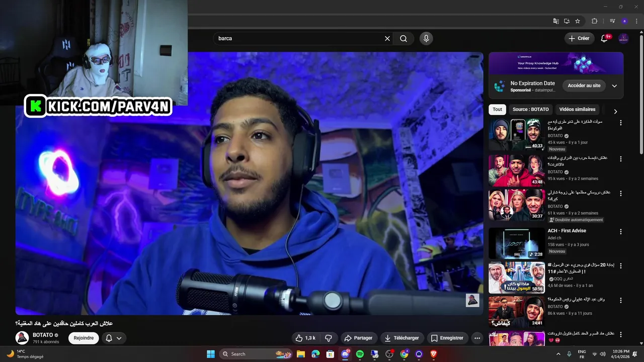The image size is (644, 362).
Task: Click the '791 k abonnés' subscriber count
Action: coord(46,342)
